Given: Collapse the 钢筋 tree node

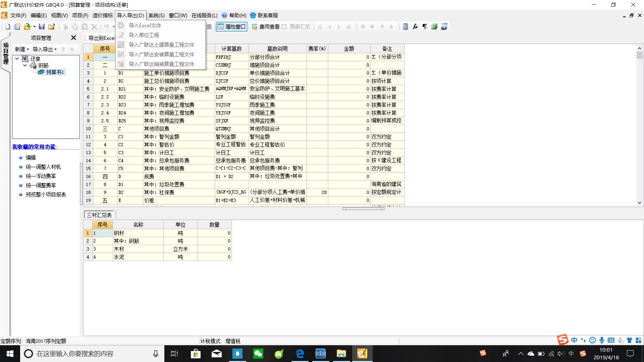Looking at the screenshot, I should tap(25, 65).
